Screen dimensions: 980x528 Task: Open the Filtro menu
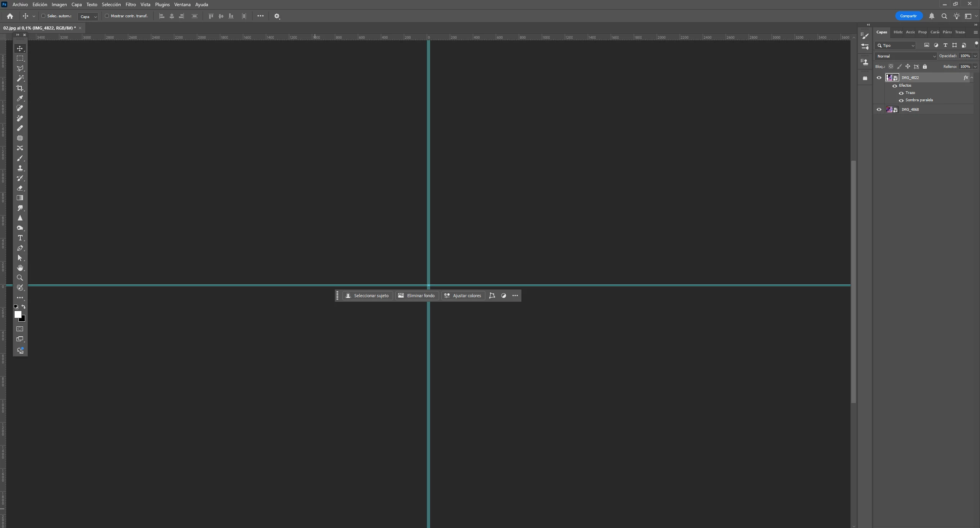(130, 5)
